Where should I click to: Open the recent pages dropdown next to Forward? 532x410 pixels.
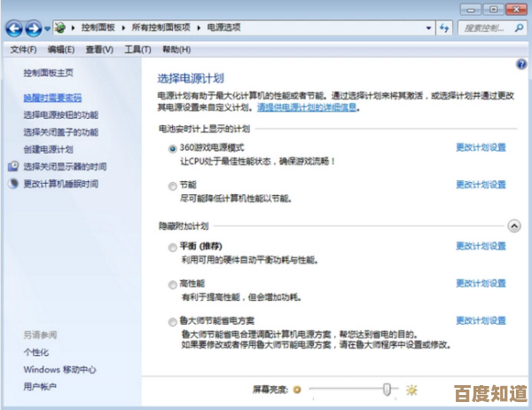(x=48, y=29)
